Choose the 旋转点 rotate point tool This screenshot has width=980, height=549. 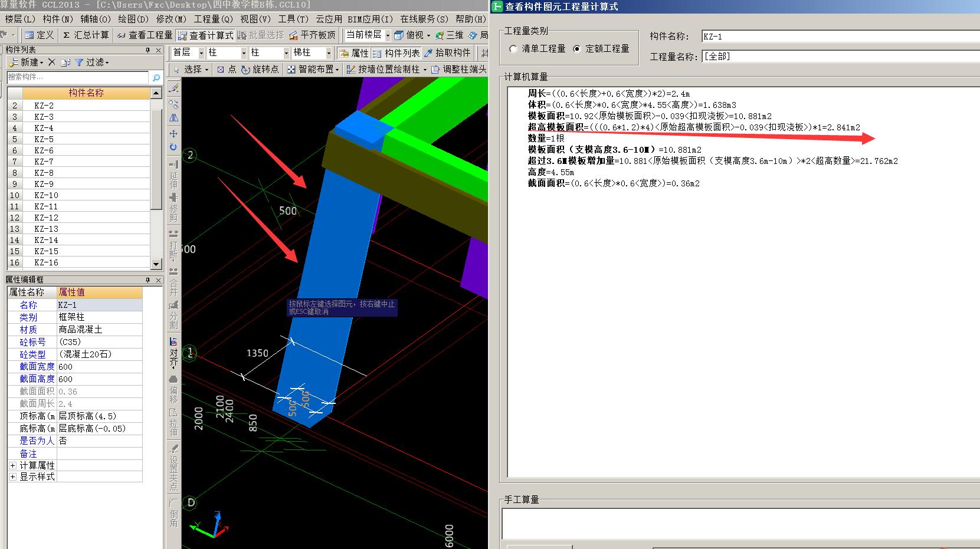pyautogui.click(x=259, y=70)
